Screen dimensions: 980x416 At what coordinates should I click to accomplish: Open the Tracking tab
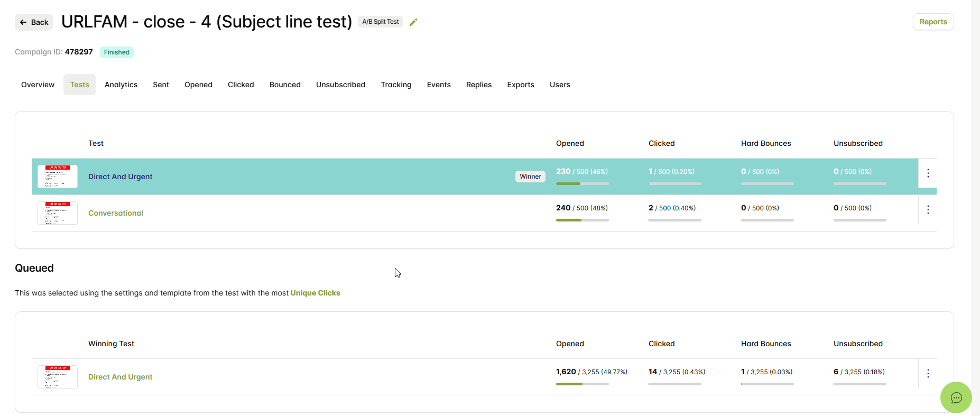click(x=396, y=85)
